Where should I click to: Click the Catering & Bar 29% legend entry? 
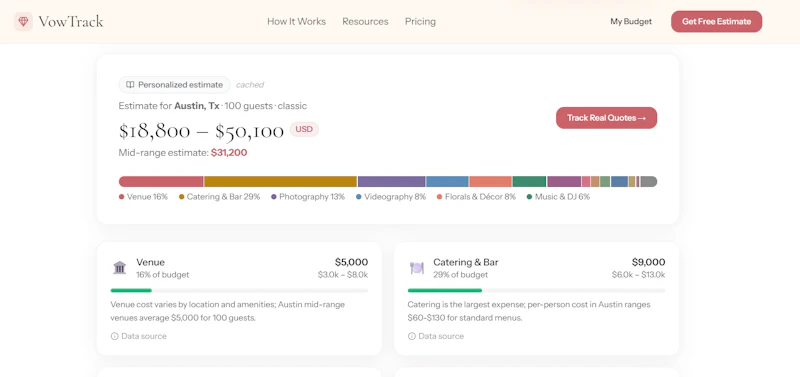pyautogui.click(x=219, y=197)
